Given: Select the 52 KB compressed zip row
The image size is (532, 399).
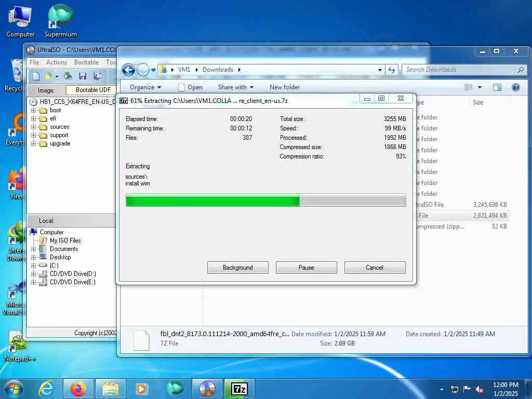Looking at the screenshot, I should 461,227.
